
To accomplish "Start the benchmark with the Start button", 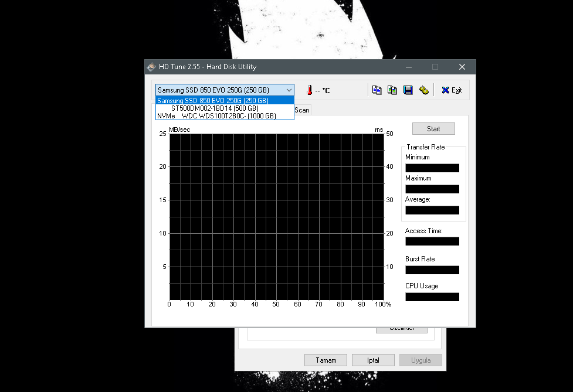I will [433, 128].
